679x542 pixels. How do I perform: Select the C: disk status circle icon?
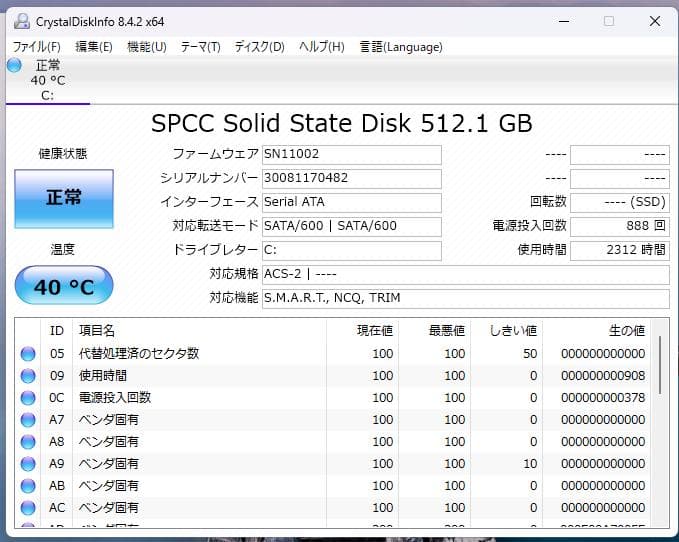[14, 66]
